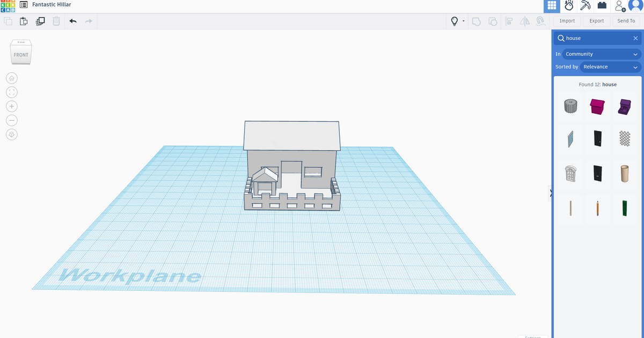
Task: Redo the last action
Action: coord(89,21)
